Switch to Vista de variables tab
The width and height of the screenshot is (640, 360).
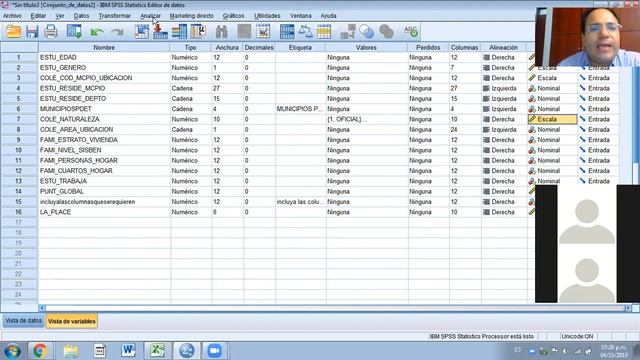coord(71,321)
